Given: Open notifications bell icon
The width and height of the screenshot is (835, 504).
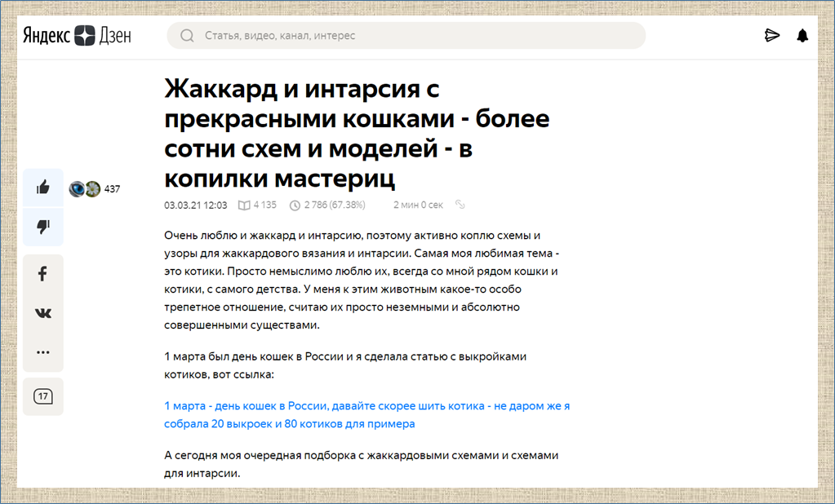Looking at the screenshot, I should 802,36.
